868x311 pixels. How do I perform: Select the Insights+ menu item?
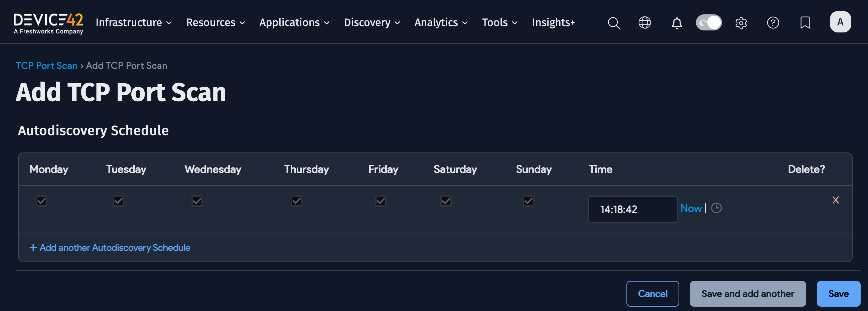[553, 23]
